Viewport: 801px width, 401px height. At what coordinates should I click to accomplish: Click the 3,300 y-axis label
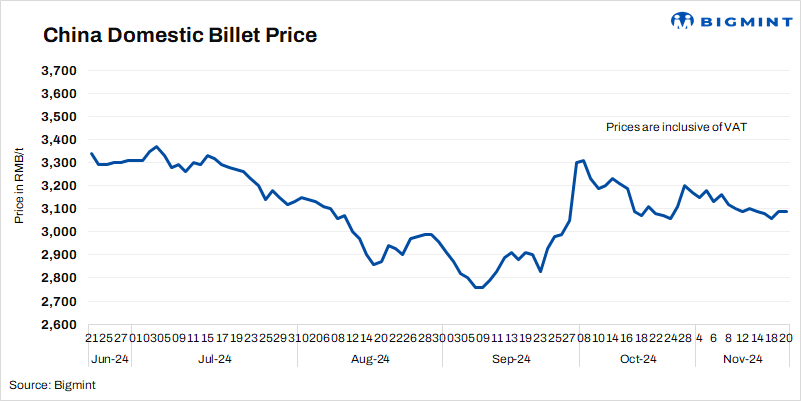pos(60,163)
